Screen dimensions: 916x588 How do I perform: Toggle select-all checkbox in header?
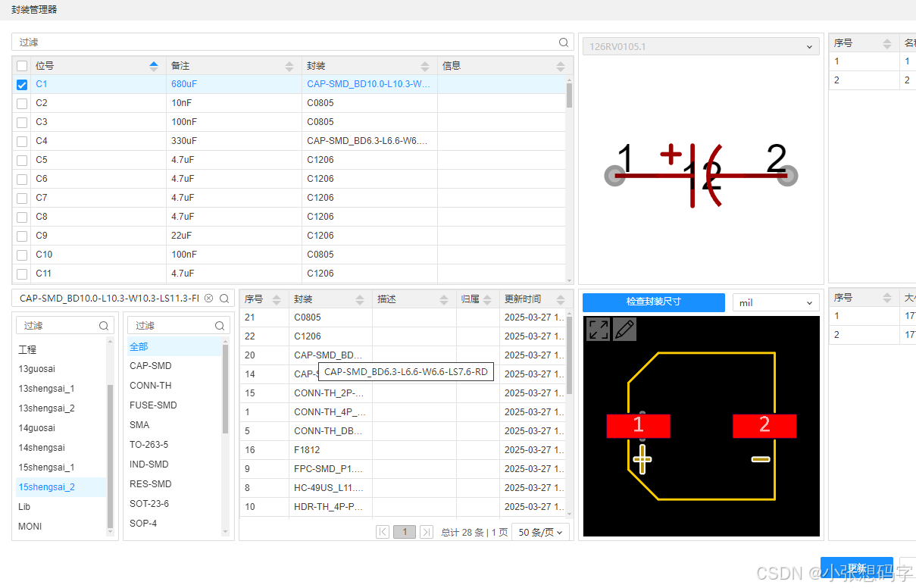(22, 66)
